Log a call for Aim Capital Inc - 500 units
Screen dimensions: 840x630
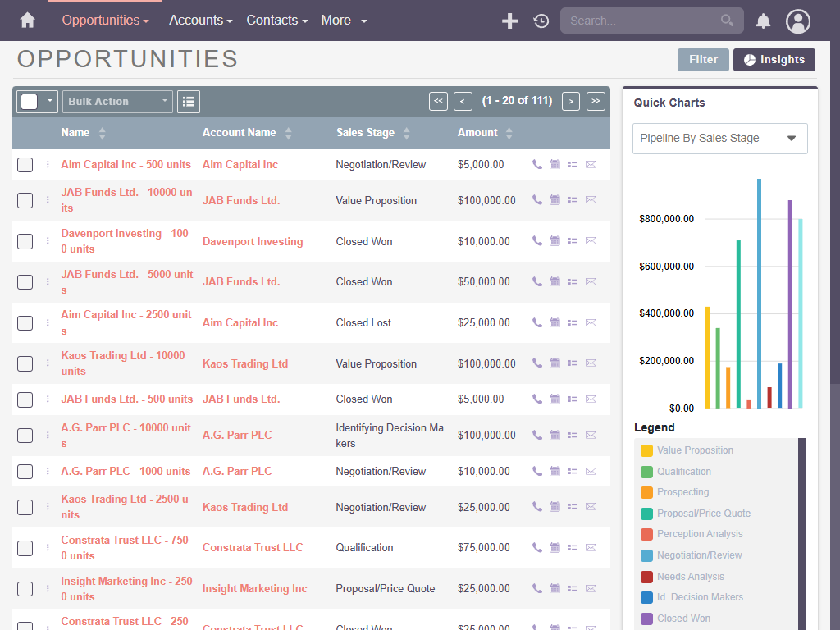point(536,164)
